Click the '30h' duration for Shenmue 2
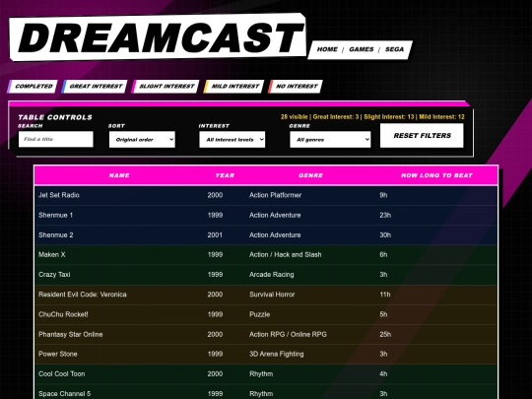The height and width of the screenshot is (399, 532). tap(385, 234)
